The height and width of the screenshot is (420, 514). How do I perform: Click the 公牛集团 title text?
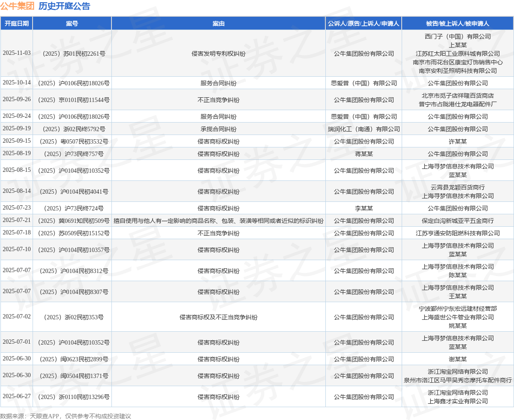(x=17, y=6)
